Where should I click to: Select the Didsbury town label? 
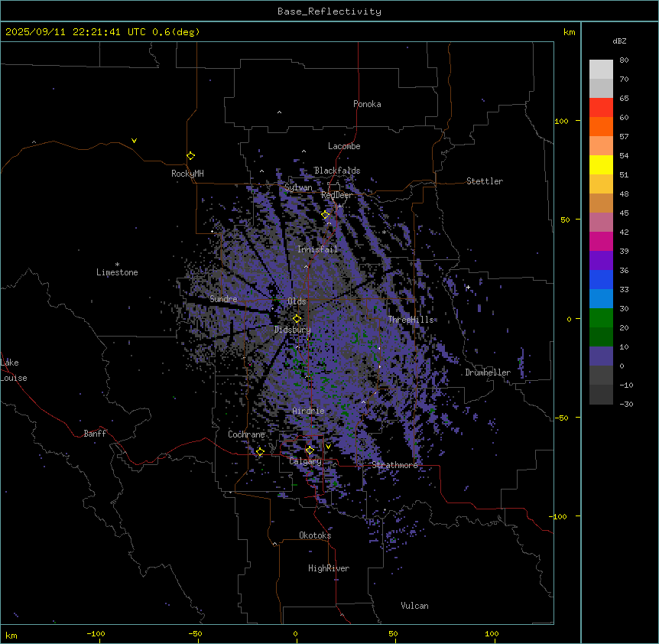pos(293,330)
